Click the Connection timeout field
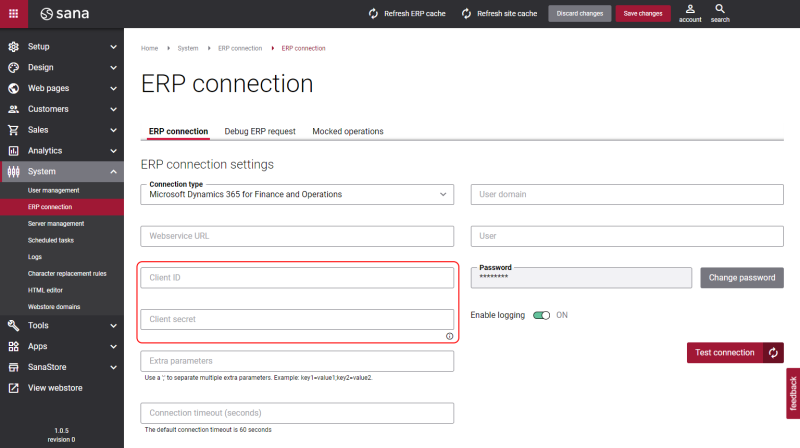 297,413
